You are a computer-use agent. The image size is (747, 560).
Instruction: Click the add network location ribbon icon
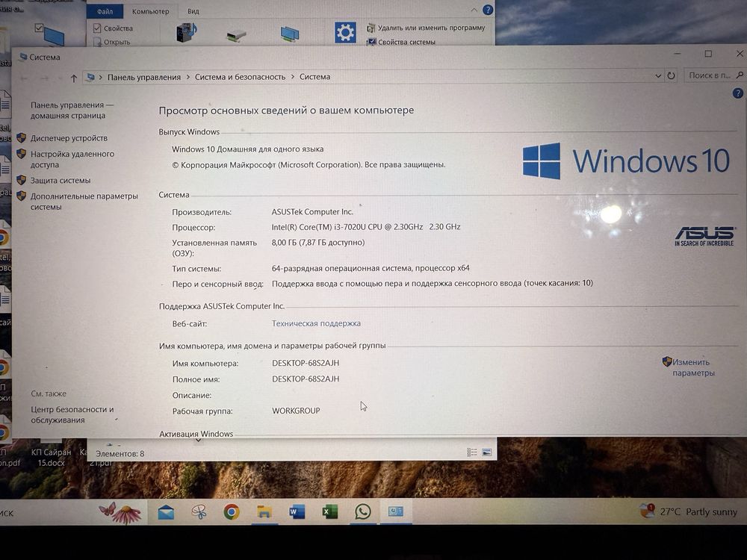290,34
